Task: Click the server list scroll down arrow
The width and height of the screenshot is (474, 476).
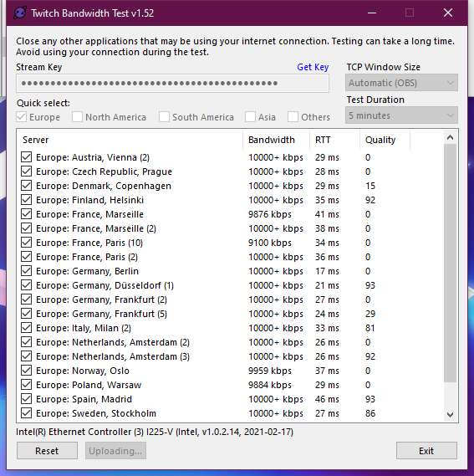Action: coord(450,414)
